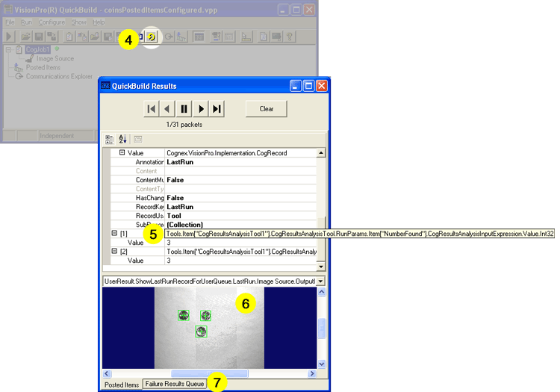The height and width of the screenshot is (392, 560).
Task: Click the Posted Items toolbar icon with blue arrow
Action: (181, 37)
